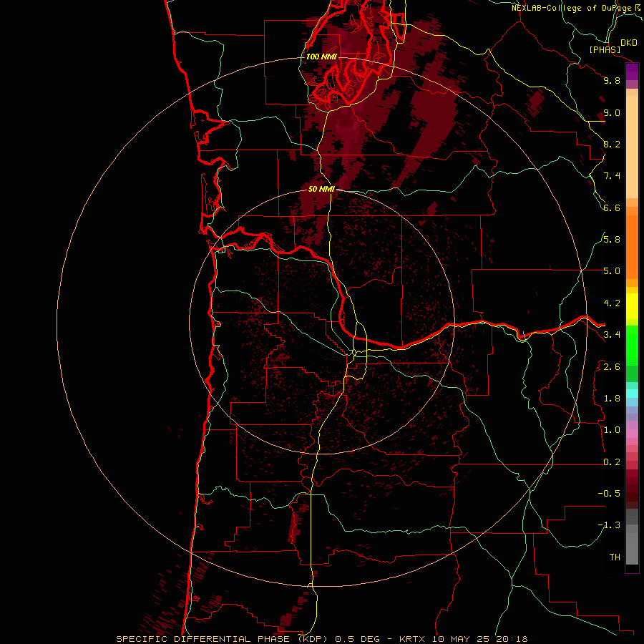The height and width of the screenshot is (644, 644).
Task: Click the 5.8 legend value
Action: tap(612, 240)
